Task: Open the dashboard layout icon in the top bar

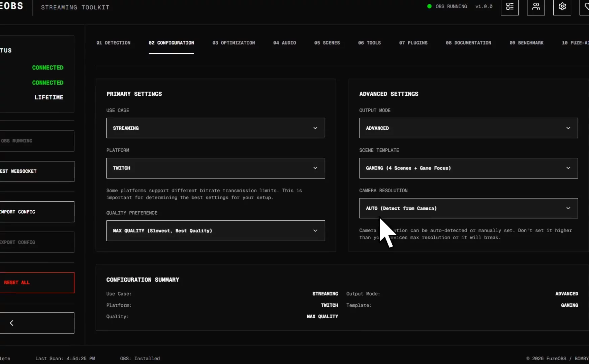Action: pos(509,7)
